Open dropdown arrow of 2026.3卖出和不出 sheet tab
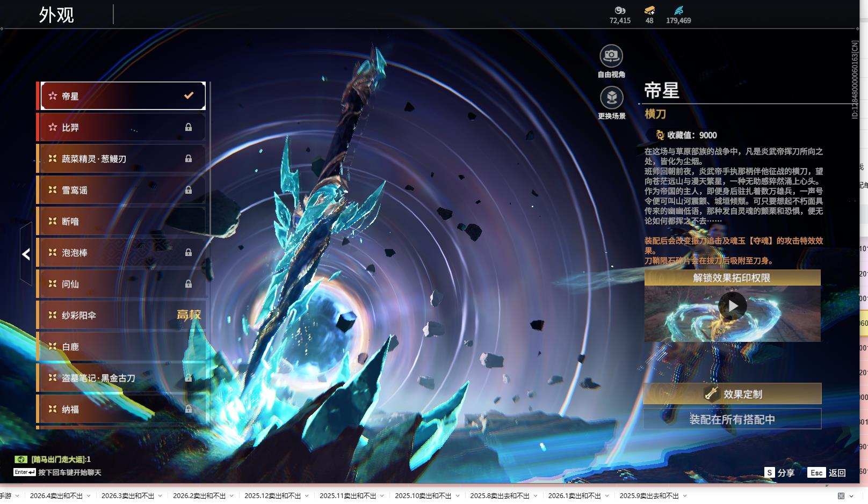This screenshot has width=868, height=504. point(160,496)
